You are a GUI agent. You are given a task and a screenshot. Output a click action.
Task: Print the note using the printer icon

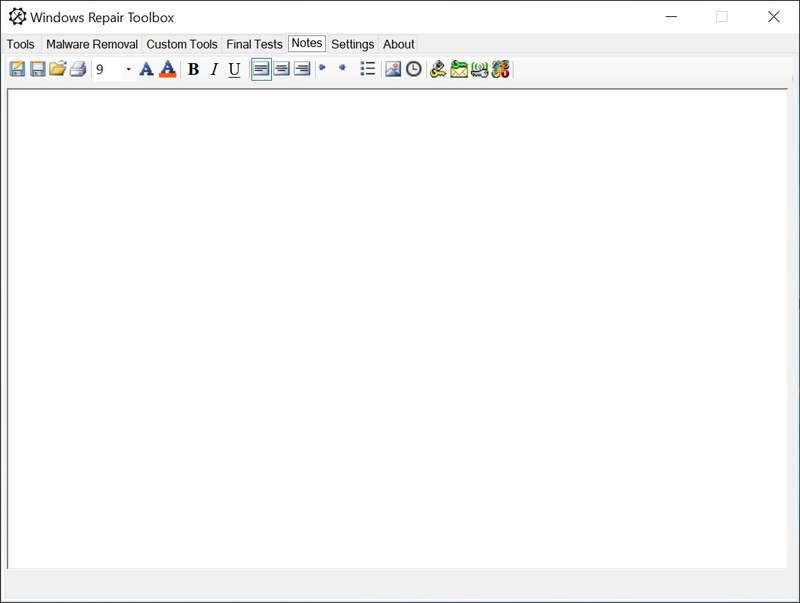click(x=77, y=69)
